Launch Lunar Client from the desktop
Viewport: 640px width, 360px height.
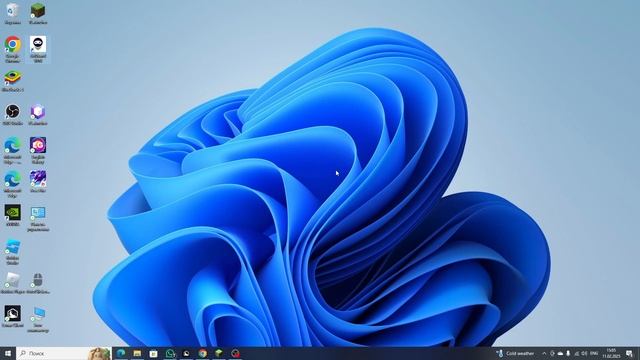tap(13, 317)
